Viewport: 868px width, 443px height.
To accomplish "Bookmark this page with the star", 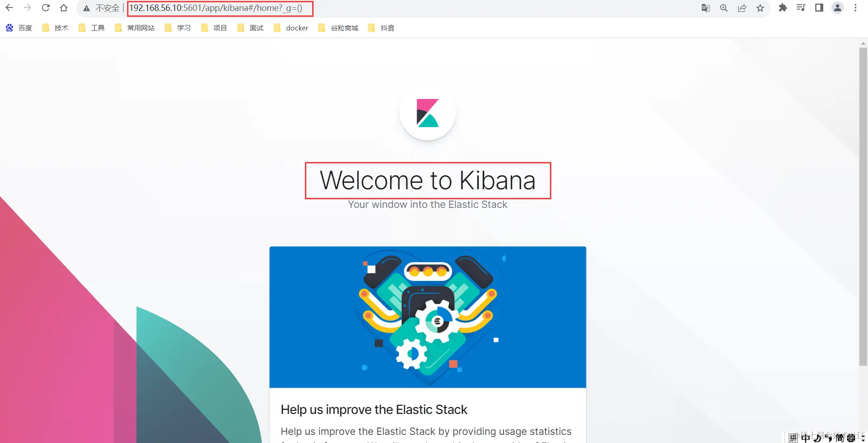I will [760, 8].
